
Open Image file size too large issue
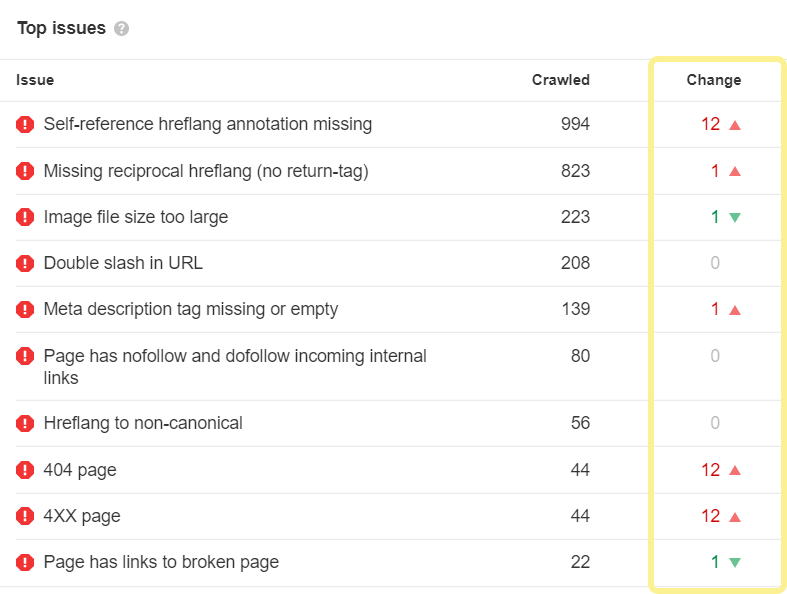[136, 217]
